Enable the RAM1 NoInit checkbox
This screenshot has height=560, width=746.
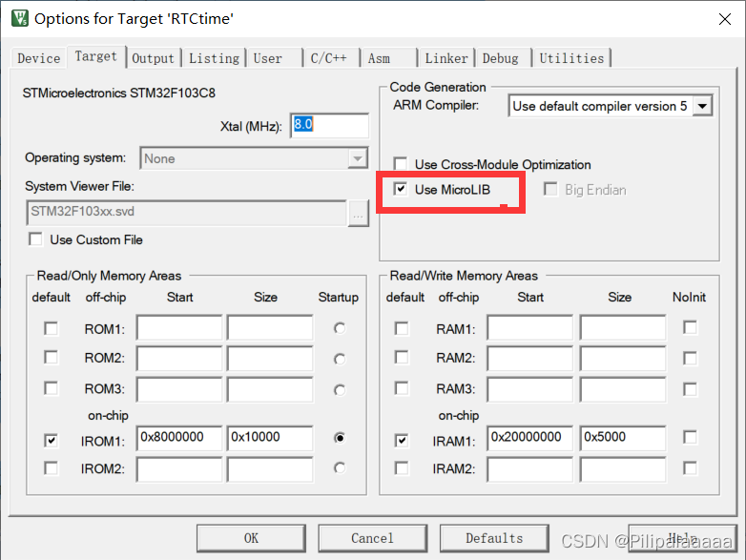point(690,327)
